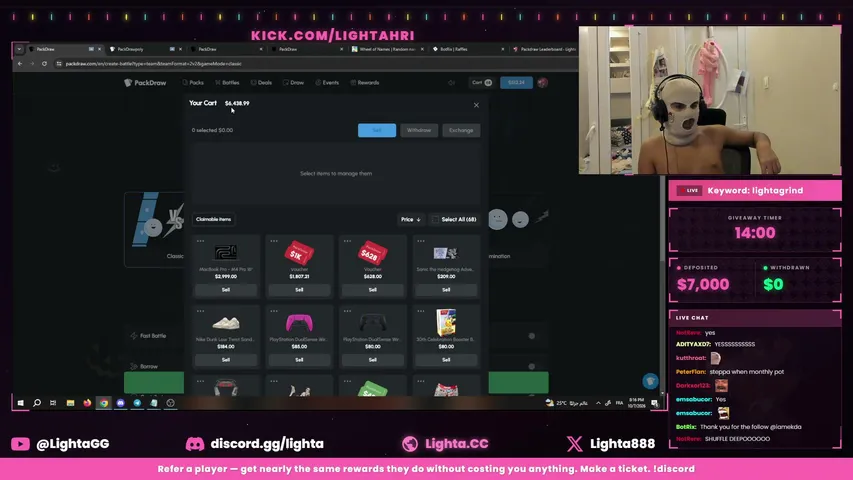The width and height of the screenshot is (853, 480).
Task: Select the 30th Celebration Booster box thumbnail
Action: (446, 322)
